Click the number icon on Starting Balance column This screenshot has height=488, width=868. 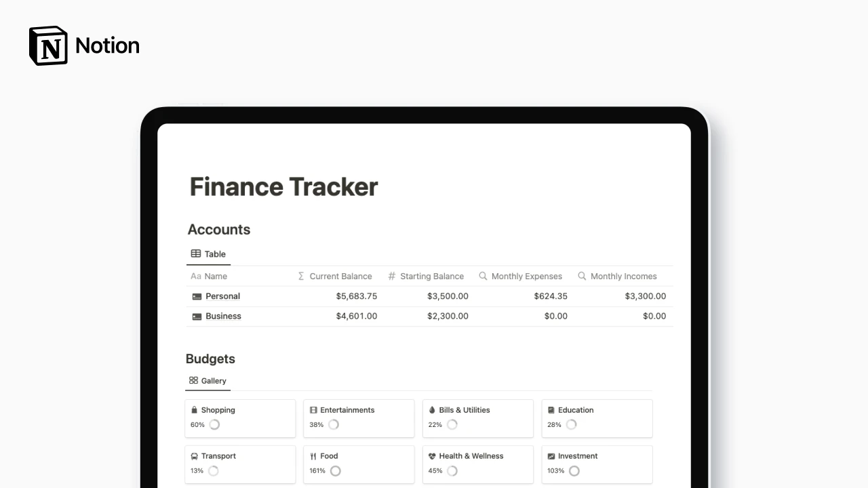click(x=391, y=276)
